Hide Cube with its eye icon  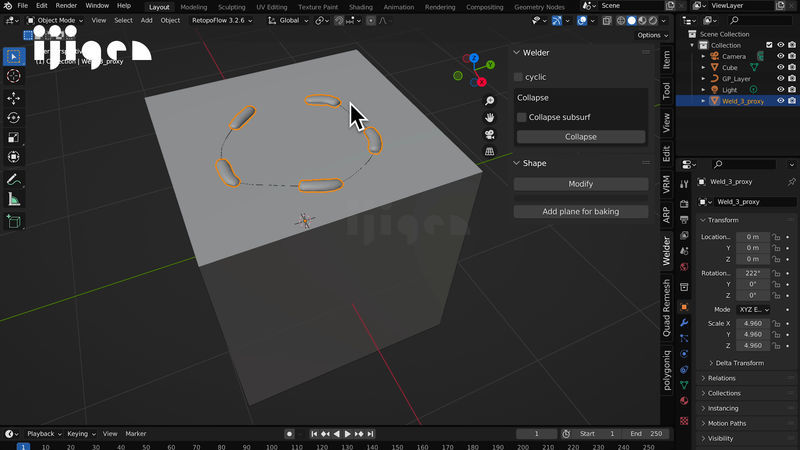781,67
